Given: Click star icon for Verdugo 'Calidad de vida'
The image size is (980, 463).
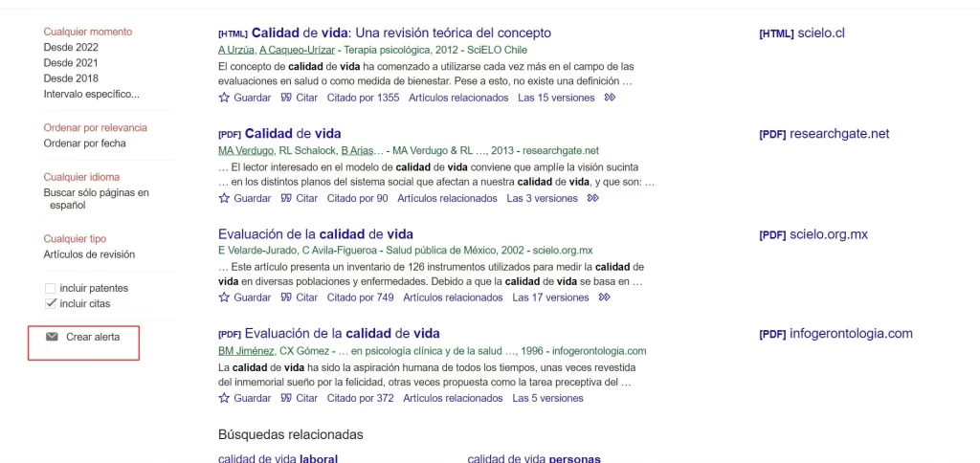Looking at the screenshot, I should (224, 198).
